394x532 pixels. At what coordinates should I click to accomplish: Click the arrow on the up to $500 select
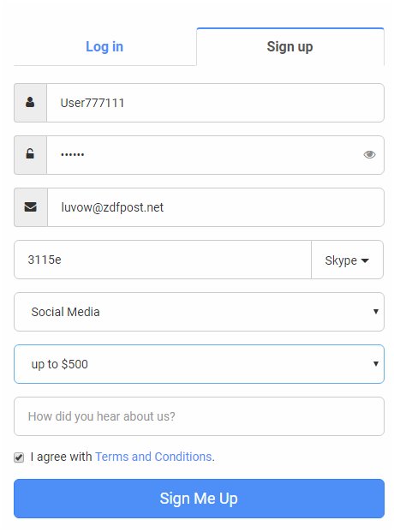(x=376, y=364)
